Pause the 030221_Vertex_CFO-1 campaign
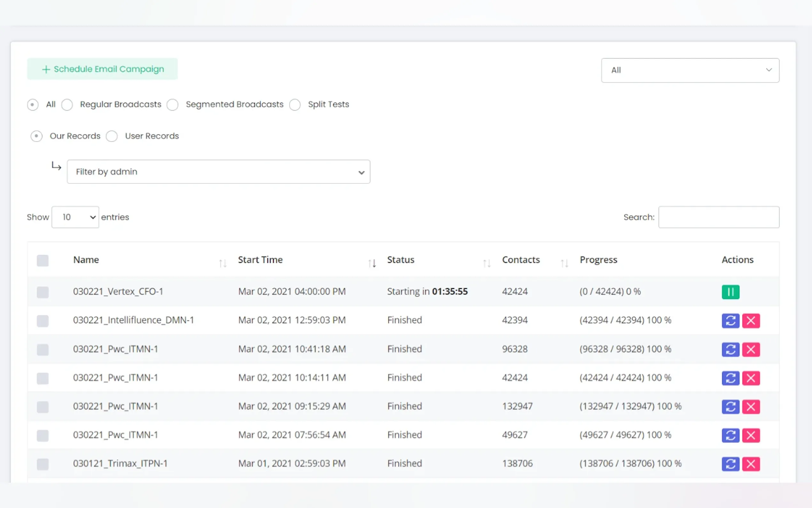Image resolution: width=812 pixels, height=508 pixels. pyautogui.click(x=730, y=292)
